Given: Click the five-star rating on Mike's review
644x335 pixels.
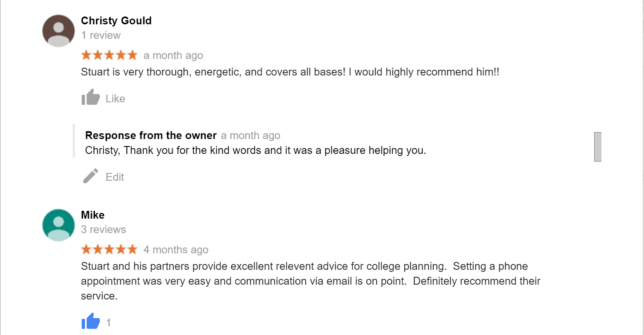Looking at the screenshot, I should 109,249.
